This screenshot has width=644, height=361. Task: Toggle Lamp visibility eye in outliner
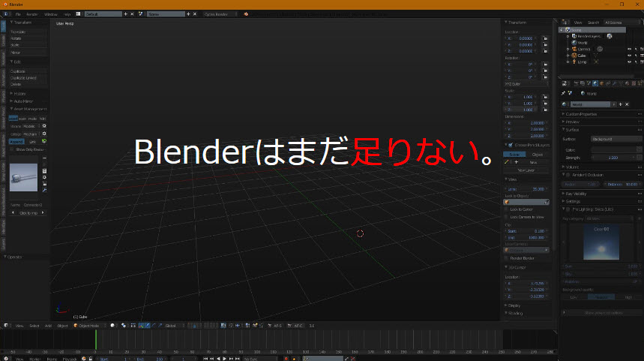coord(629,62)
